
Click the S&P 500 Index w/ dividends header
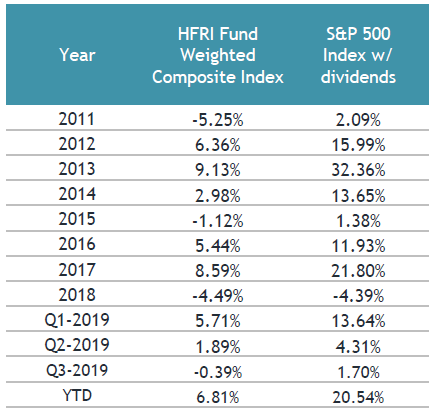(x=358, y=55)
